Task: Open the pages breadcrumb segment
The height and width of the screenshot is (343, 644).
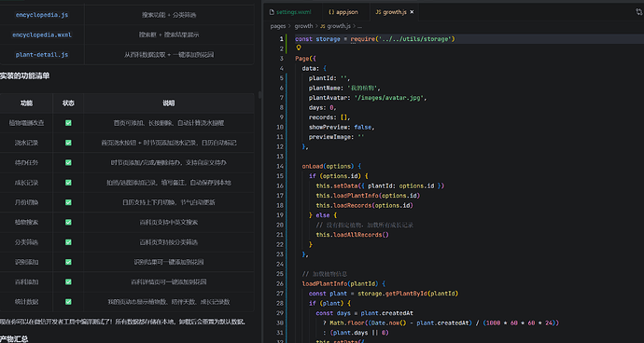Action: coord(277,26)
